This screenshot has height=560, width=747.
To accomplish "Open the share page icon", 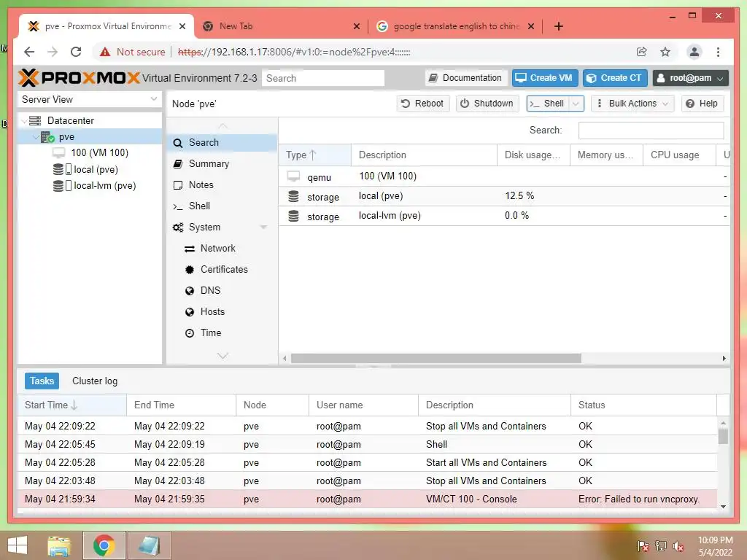I will (x=642, y=52).
